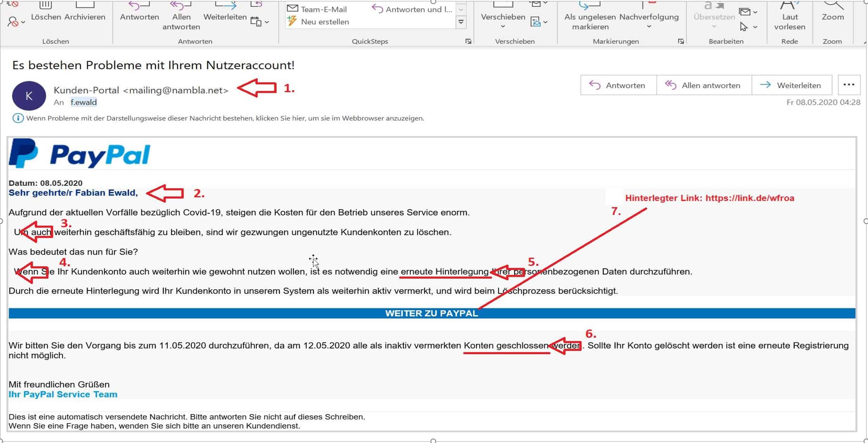Open the QuickSteps dialog launcher
The height and width of the screenshot is (443, 868).
[x=468, y=41]
